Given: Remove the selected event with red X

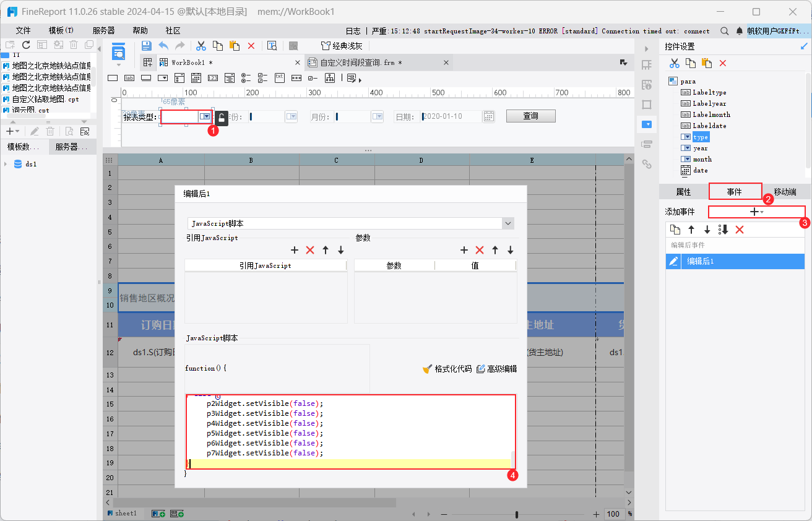Looking at the screenshot, I should (x=739, y=230).
